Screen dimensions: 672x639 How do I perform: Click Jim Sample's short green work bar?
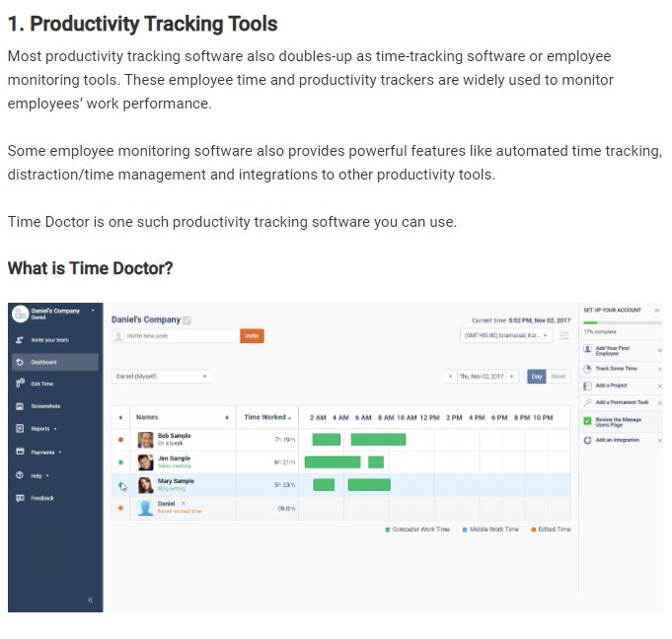coord(376,462)
